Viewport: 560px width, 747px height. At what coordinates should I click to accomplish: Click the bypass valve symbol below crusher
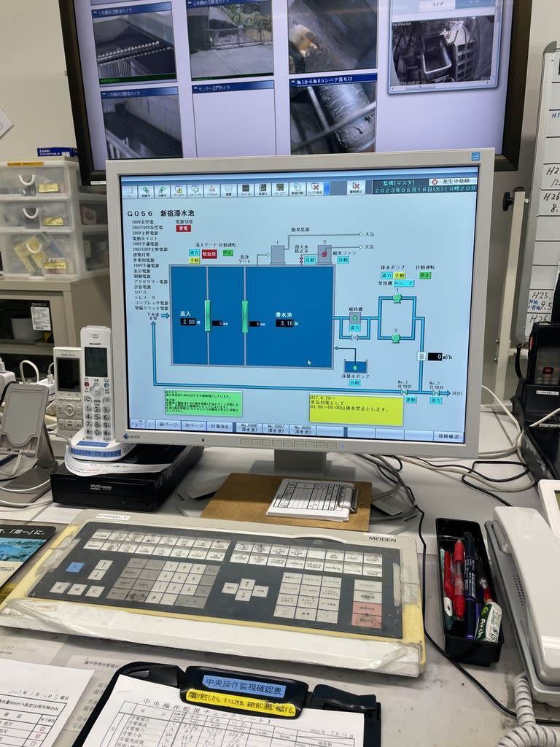tap(354, 338)
